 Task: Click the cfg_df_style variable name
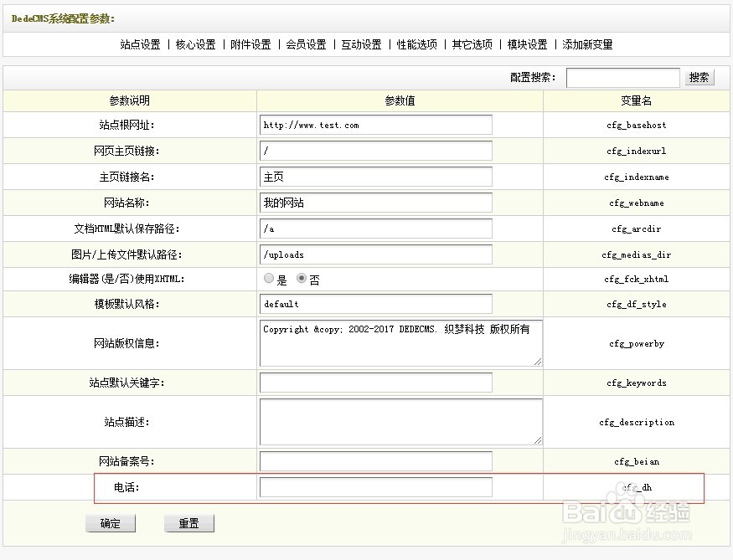(636, 305)
